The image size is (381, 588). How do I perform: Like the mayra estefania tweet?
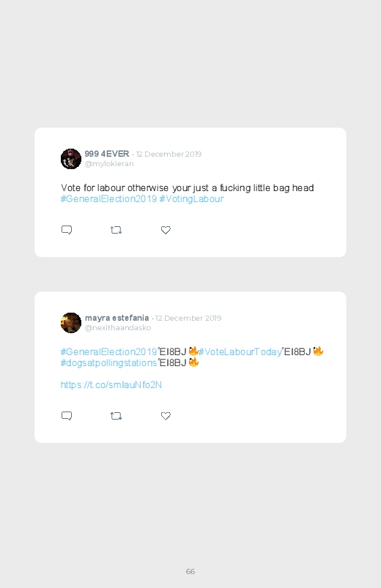point(166,415)
